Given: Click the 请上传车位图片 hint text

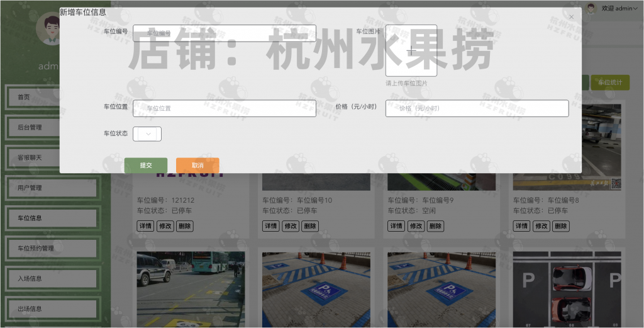Looking at the screenshot, I should [x=407, y=83].
